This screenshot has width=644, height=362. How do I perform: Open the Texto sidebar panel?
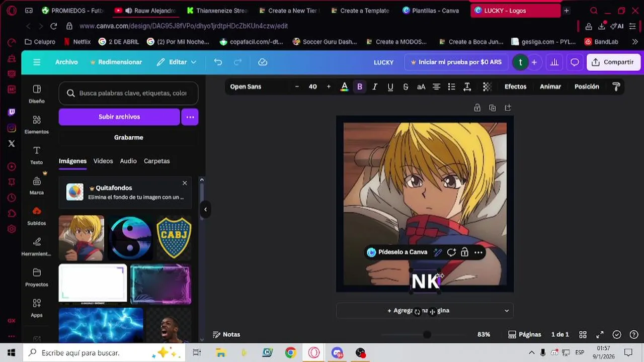click(37, 155)
